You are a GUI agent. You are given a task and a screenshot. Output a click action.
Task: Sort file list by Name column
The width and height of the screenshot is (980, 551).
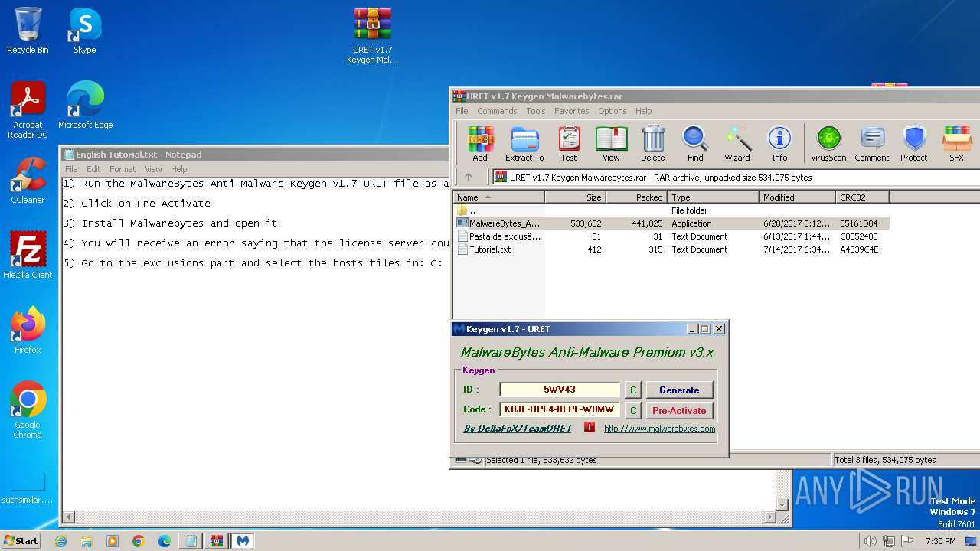498,197
